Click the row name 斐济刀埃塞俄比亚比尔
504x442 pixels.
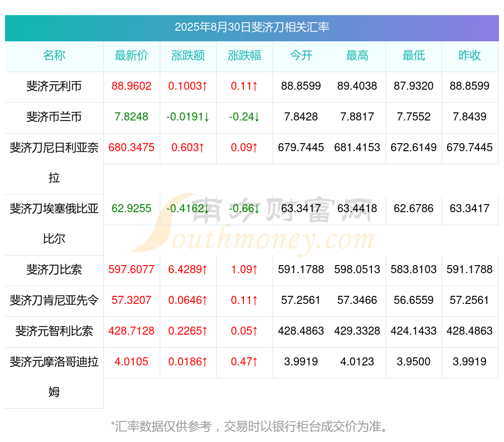(54, 224)
